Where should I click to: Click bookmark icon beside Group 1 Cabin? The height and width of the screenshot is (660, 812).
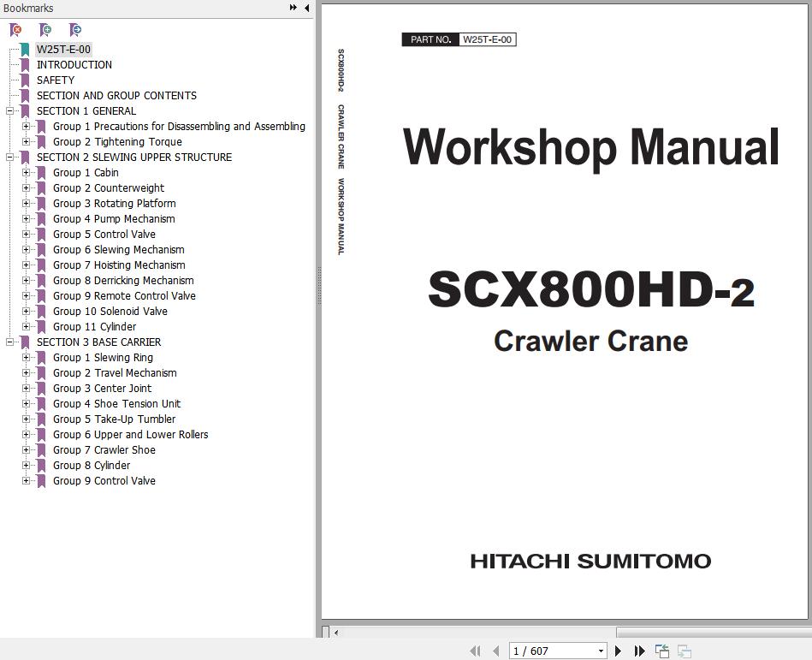[41, 173]
